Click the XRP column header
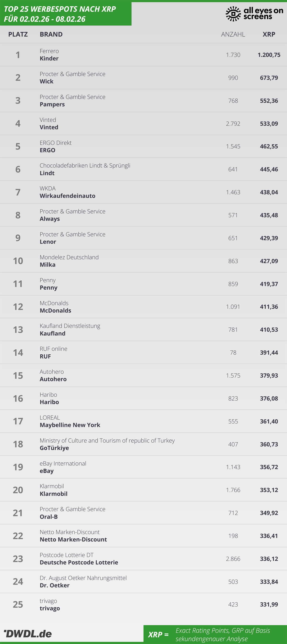 tap(269, 34)
